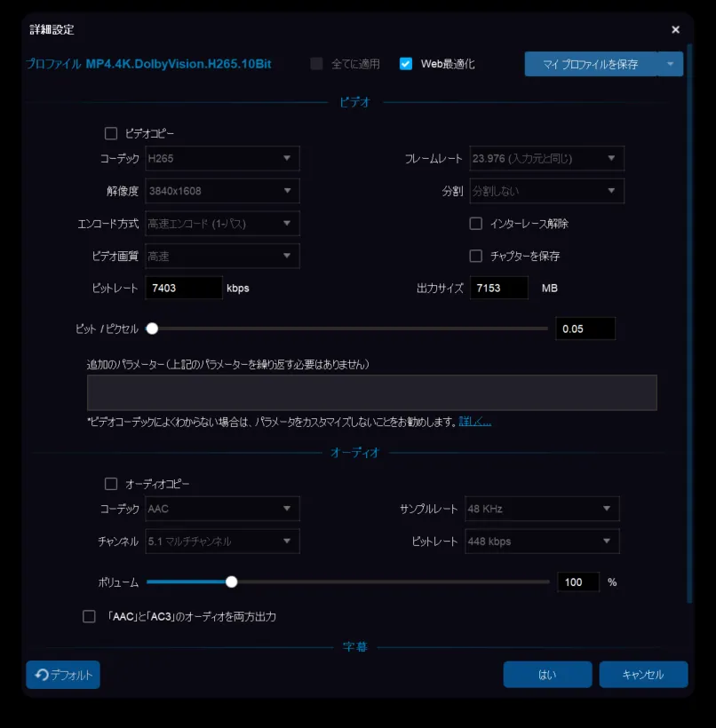716x728 pixels.
Task: Click profile name MP4.4K.DolbyVision.H265.10Bit
Action: click(179, 64)
